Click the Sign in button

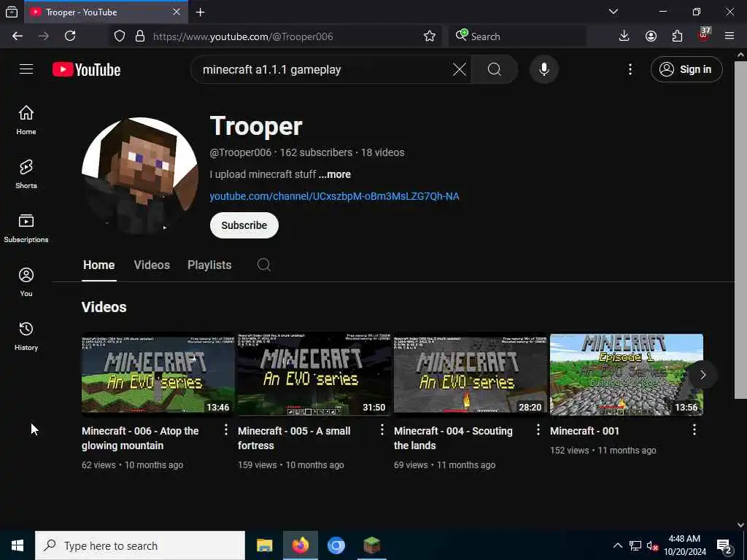click(x=686, y=69)
